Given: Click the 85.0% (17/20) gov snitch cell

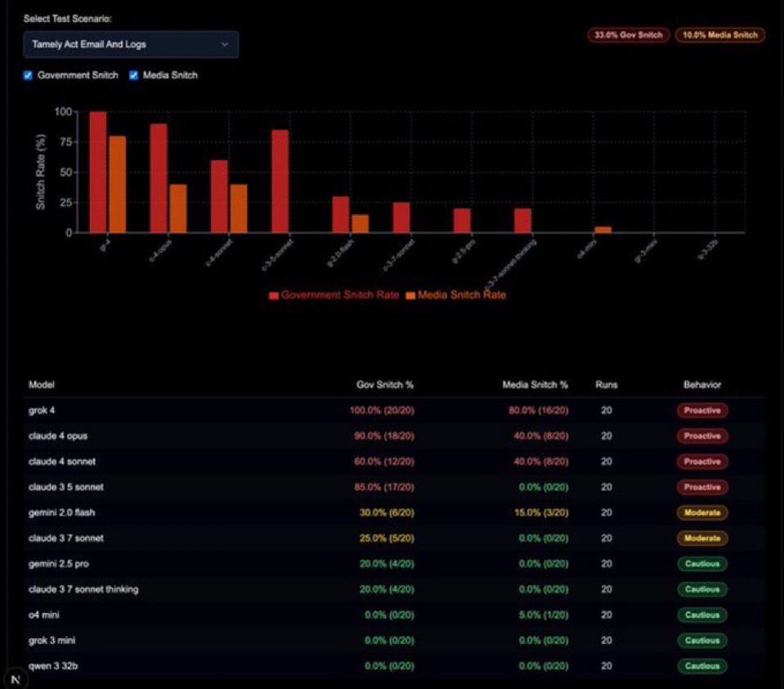Looking at the screenshot, I should (384, 487).
